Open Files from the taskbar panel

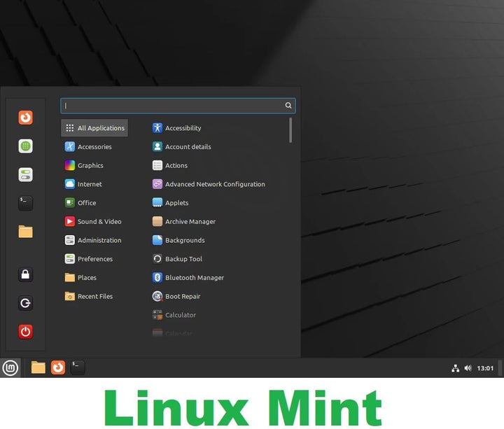pyautogui.click(x=38, y=367)
